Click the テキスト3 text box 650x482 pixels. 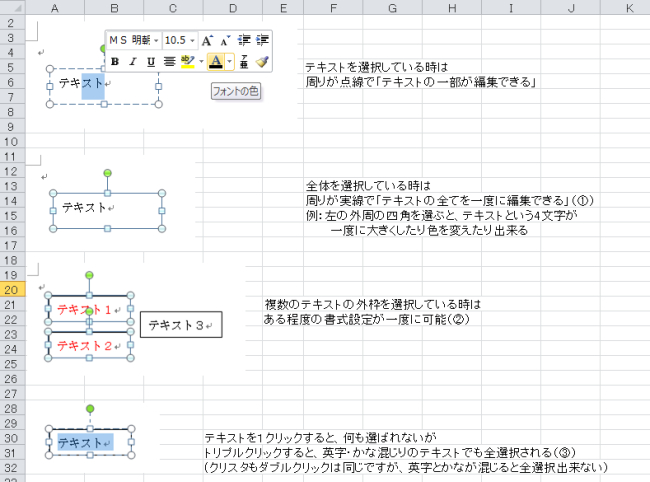click(x=181, y=325)
